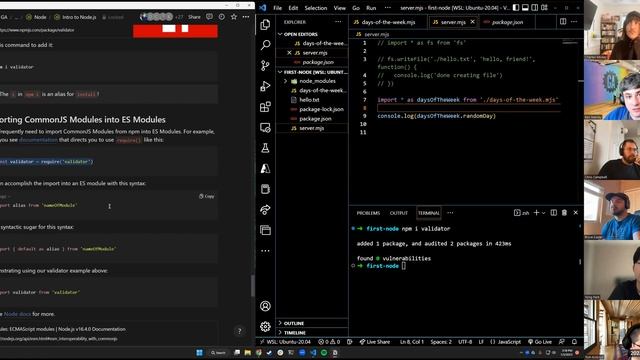Collapse the Open Editors section
Image resolution: width=640 pixels, height=360 pixels.
click(x=312, y=34)
